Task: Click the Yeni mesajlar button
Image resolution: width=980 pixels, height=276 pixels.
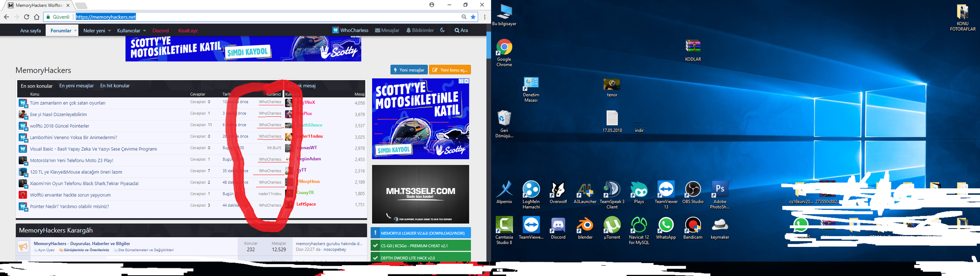Action: click(409, 70)
